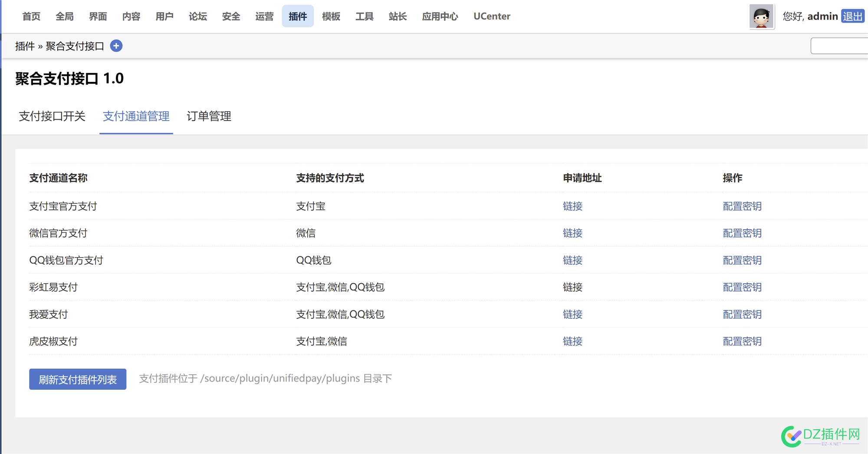868x454 pixels.
Task: Click the 聚合支付接口 1.0 page title
Action: (69, 78)
